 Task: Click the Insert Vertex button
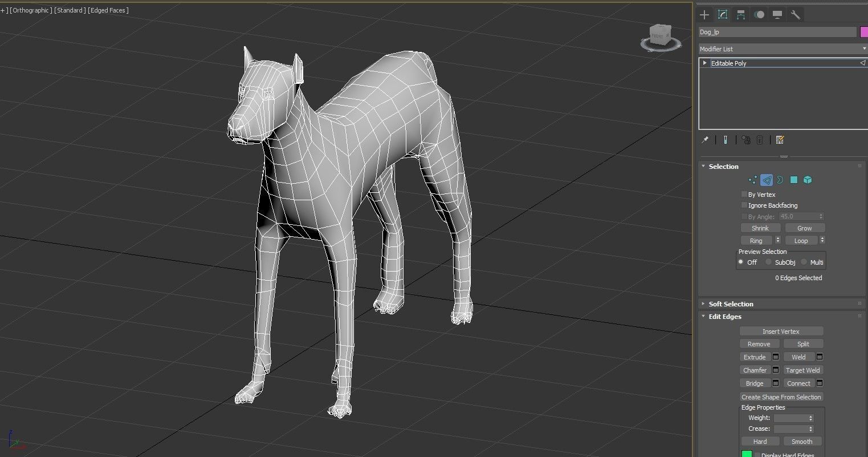click(781, 331)
